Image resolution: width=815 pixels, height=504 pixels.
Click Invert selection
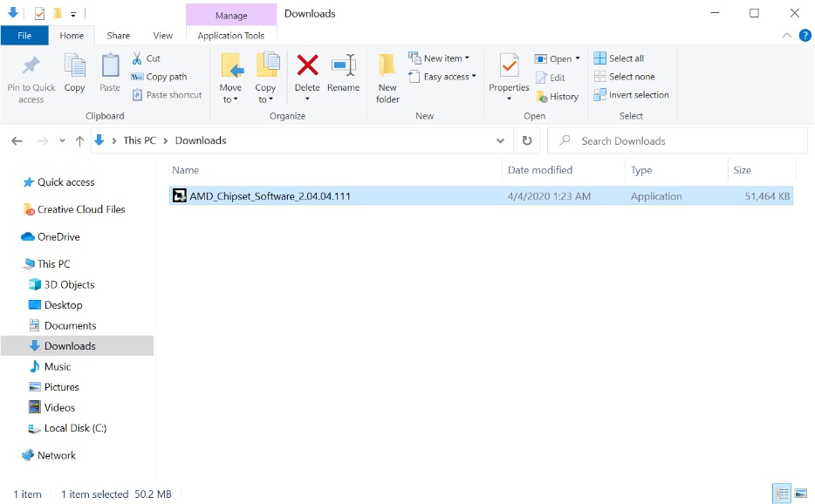[632, 95]
